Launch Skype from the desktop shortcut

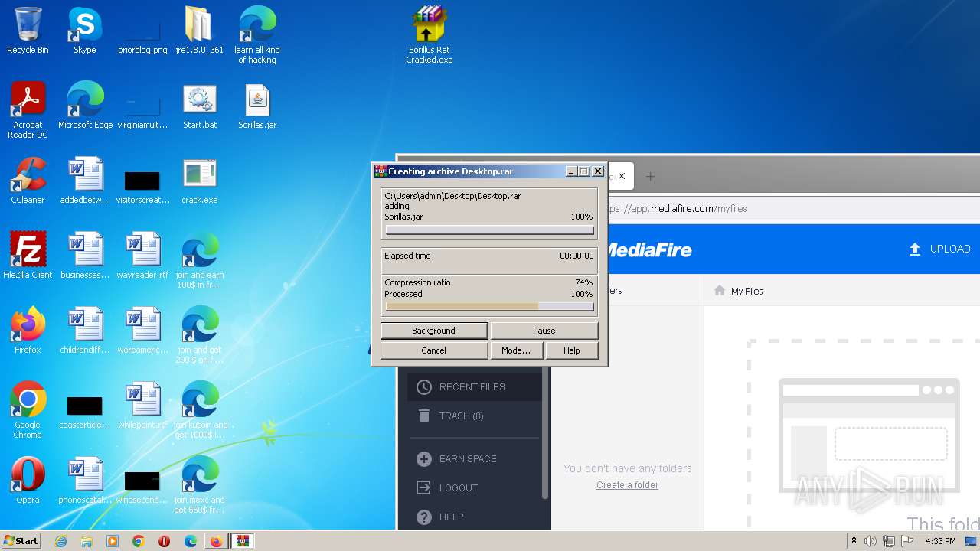84,31
